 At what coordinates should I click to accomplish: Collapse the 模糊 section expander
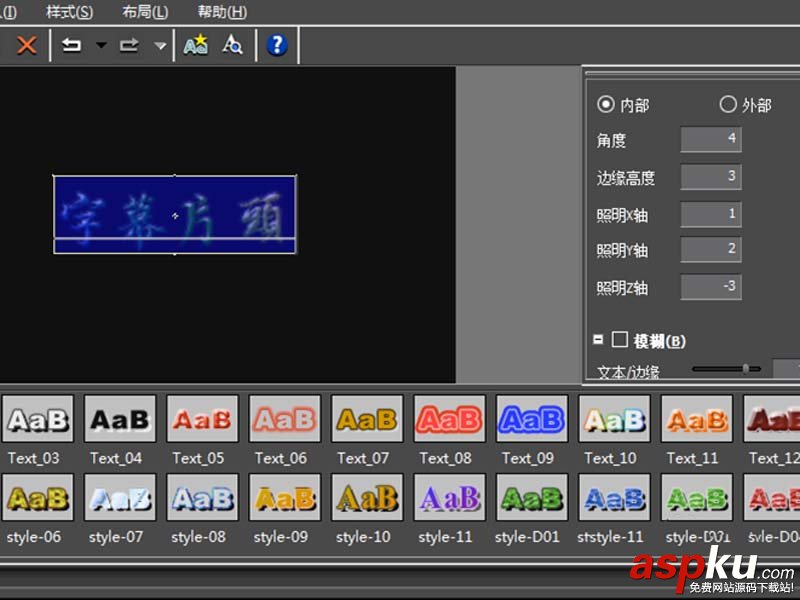596,339
